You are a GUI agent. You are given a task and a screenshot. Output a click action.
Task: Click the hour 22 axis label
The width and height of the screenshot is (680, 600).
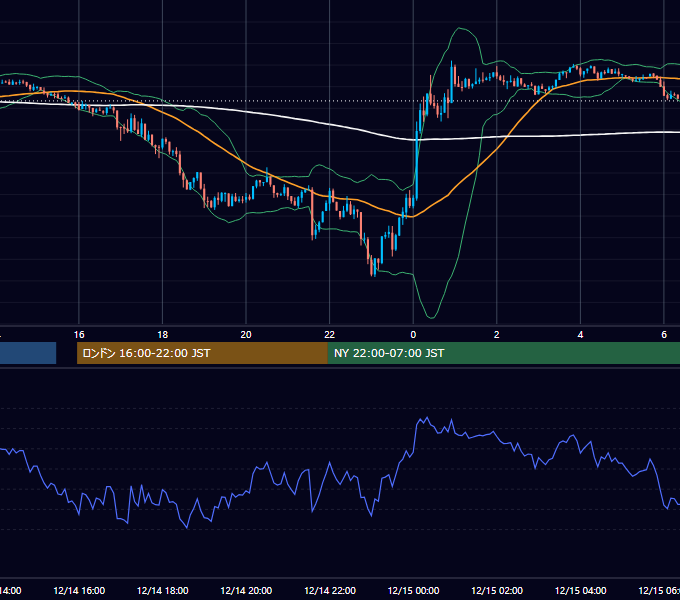[330, 335]
